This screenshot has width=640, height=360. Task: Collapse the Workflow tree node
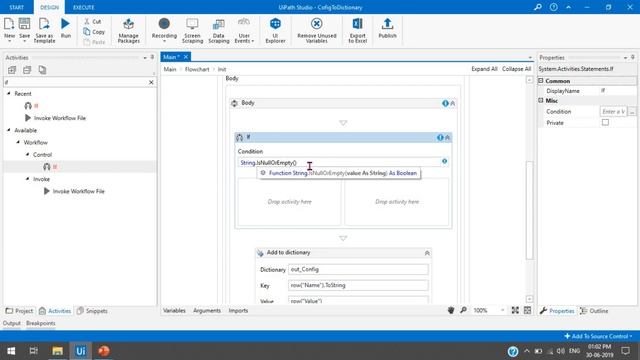(18, 142)
